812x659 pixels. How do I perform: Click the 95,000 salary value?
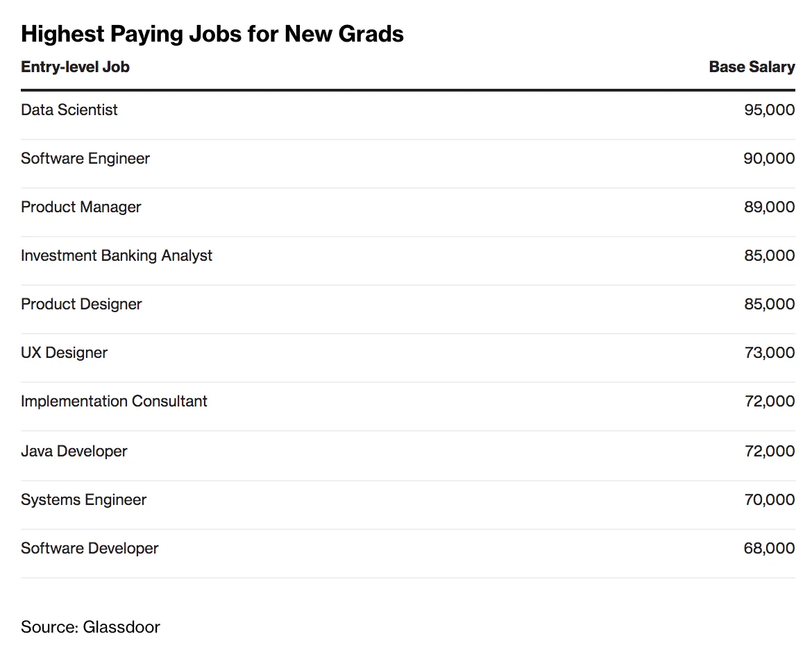769,110
